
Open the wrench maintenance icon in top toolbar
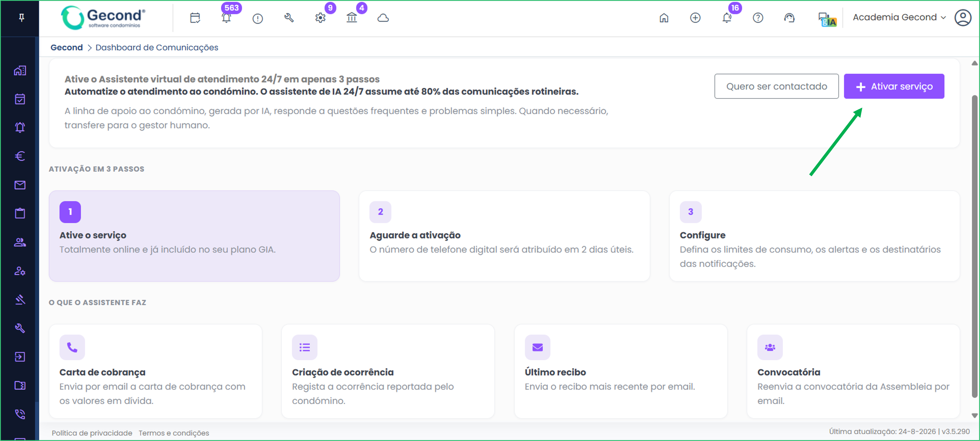click(289, 18)
